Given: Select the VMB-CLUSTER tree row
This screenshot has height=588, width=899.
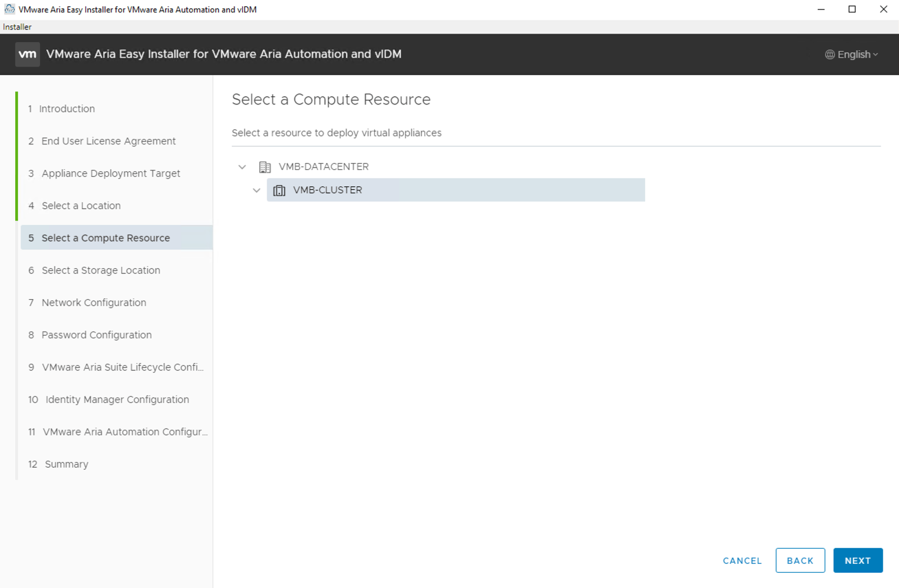Looking at the screenshot, I should click(456, 190).
